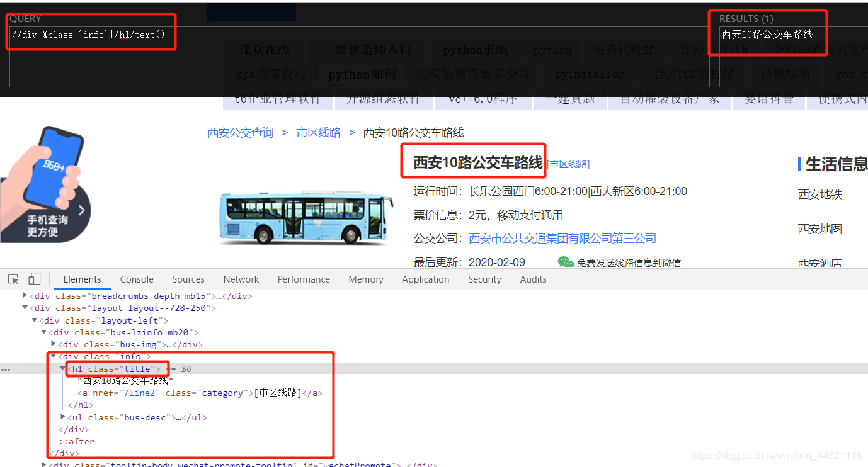Image resolution: width=868 pixels, height=467 pixels.
Task: Click the blue bus photo thumbnail
Action: coord(305,217)
